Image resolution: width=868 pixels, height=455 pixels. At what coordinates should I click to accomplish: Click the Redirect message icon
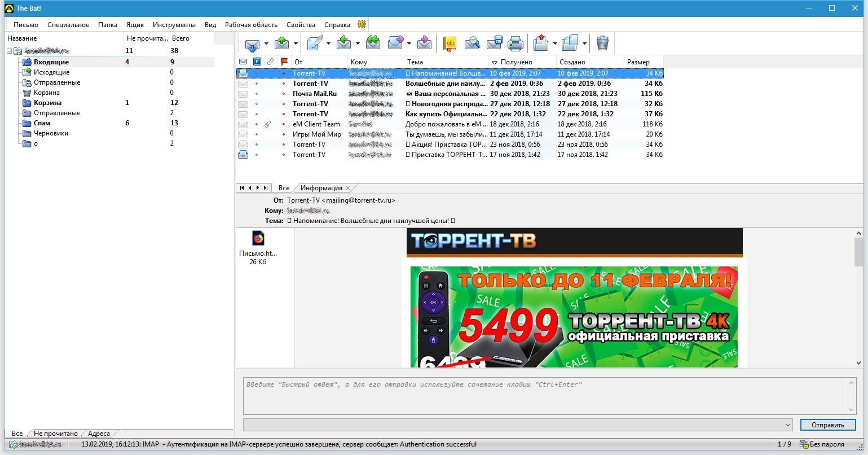424,43
